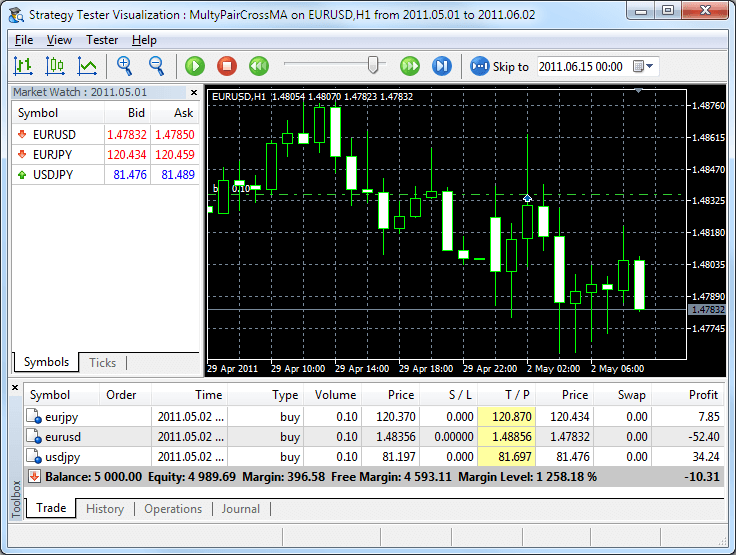The width and height of the screenshot is (736, 555).
Task: Open the Operations tab
Action: pos(173,509)
